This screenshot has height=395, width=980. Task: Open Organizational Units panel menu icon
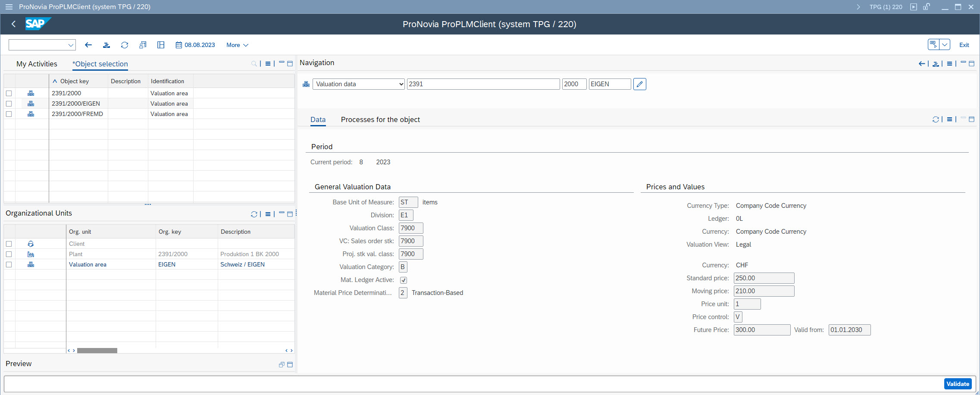tap(268, 214)
